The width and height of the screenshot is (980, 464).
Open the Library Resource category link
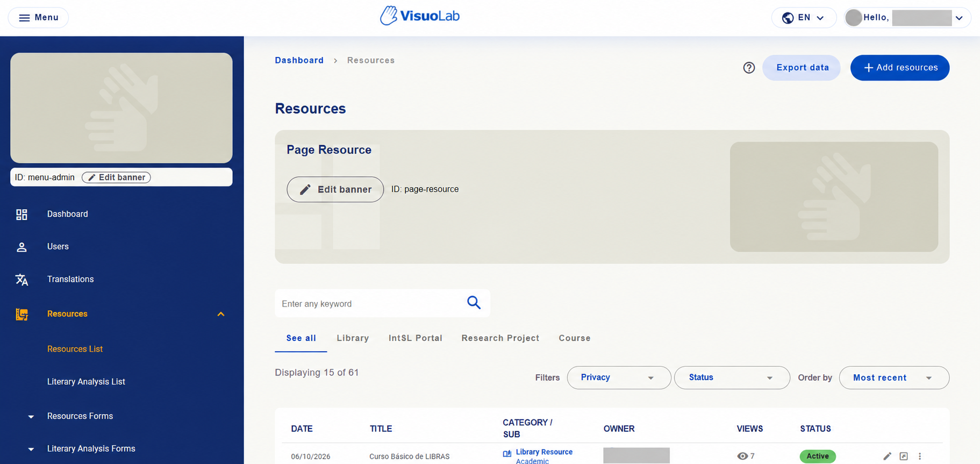[544, 452]
